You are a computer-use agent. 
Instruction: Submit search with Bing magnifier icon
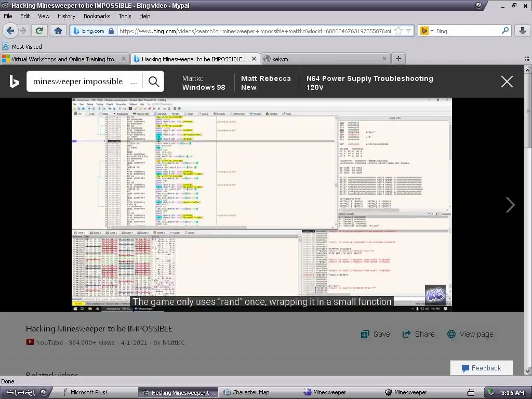[x=154, y=82]
